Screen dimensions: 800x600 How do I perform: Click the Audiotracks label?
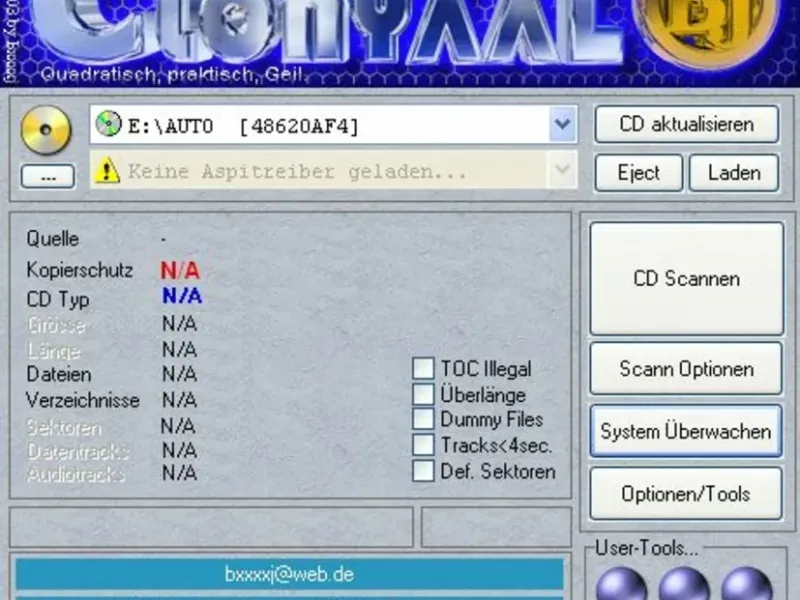coord(76,474)
